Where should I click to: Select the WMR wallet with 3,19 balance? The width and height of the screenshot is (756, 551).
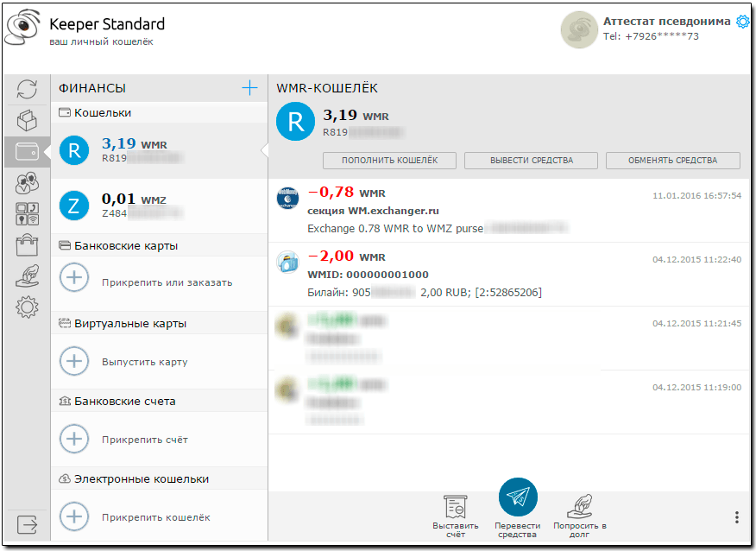point(159,150)
